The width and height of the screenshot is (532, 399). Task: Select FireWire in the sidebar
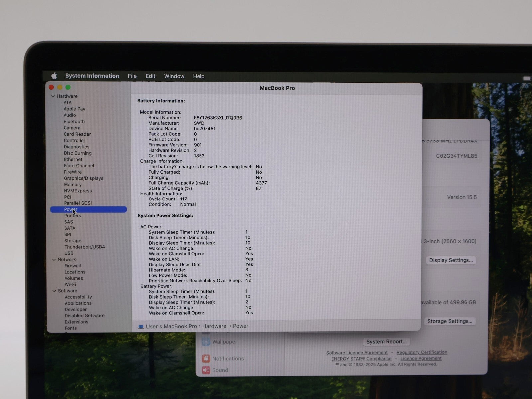click(x=73, y=172)
